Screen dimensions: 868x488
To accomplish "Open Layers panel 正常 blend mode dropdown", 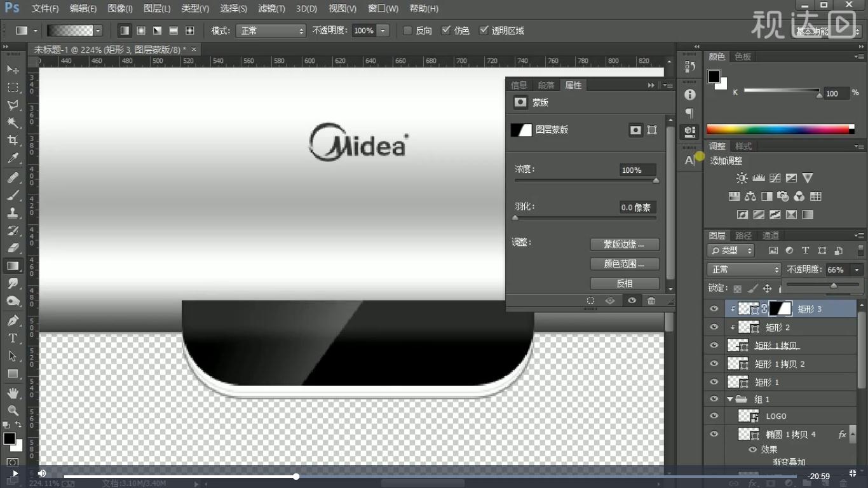I will [x=744, y=269].
